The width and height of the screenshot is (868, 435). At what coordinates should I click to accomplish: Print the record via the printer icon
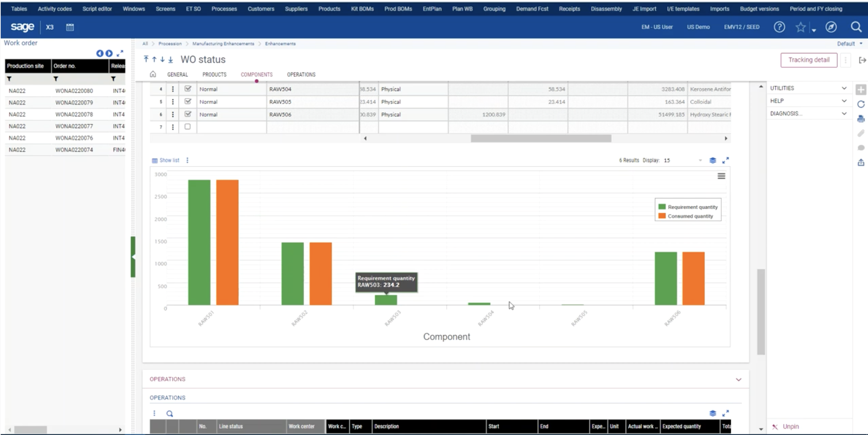tap(862, 118)
